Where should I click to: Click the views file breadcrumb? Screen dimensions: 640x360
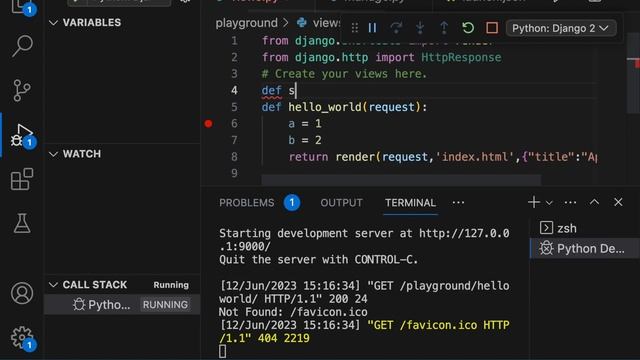[318, 23]
